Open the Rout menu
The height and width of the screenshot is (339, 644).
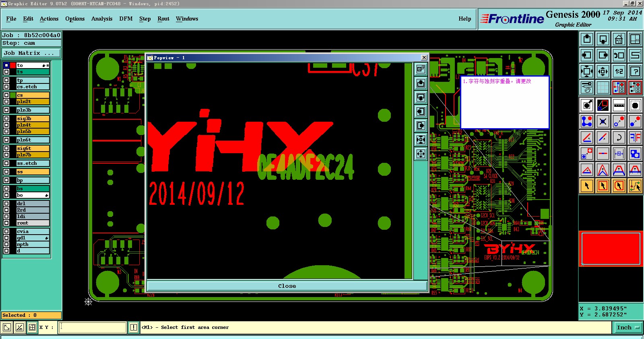click(163, 19)
